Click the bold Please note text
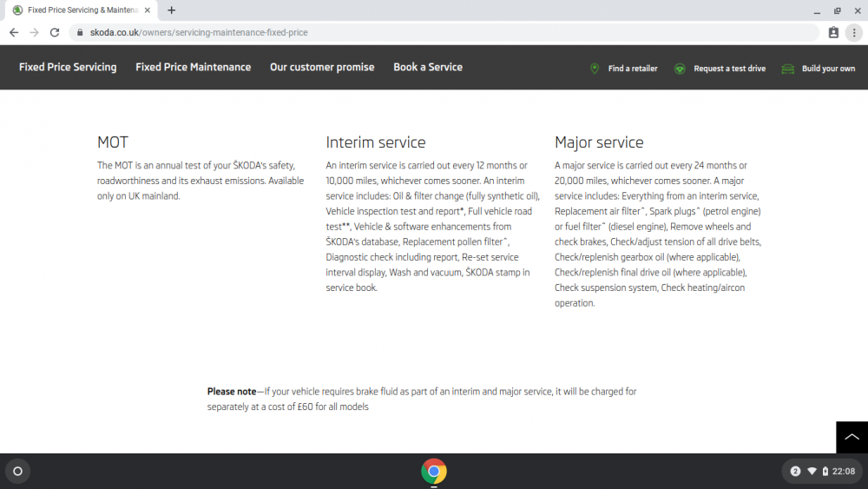 (232, 392)
